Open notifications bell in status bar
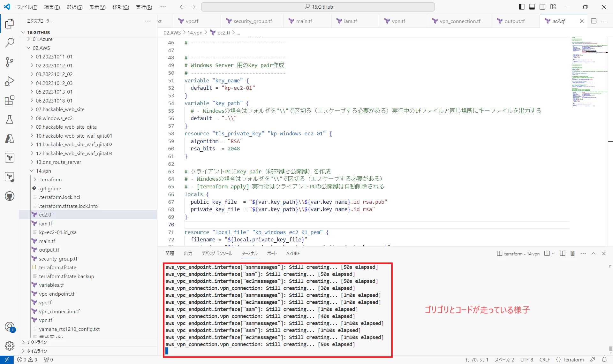 coord(604,360)
